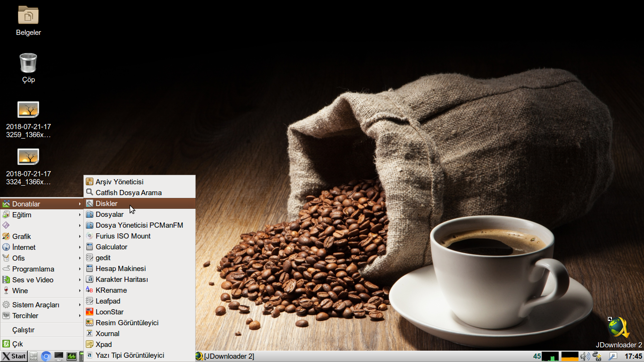Open the Diskler utility
This screenshot has width=644, height=362.
140,204
